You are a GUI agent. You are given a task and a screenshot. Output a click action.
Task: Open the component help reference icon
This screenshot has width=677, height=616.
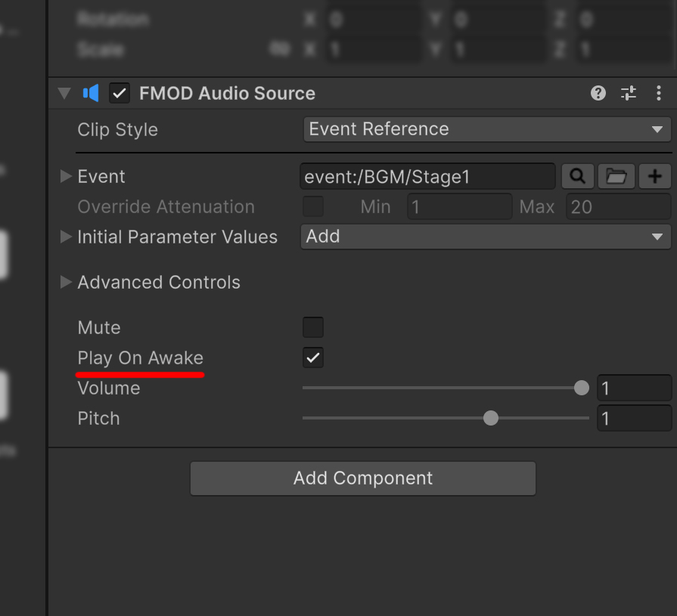tap(598, 93)
